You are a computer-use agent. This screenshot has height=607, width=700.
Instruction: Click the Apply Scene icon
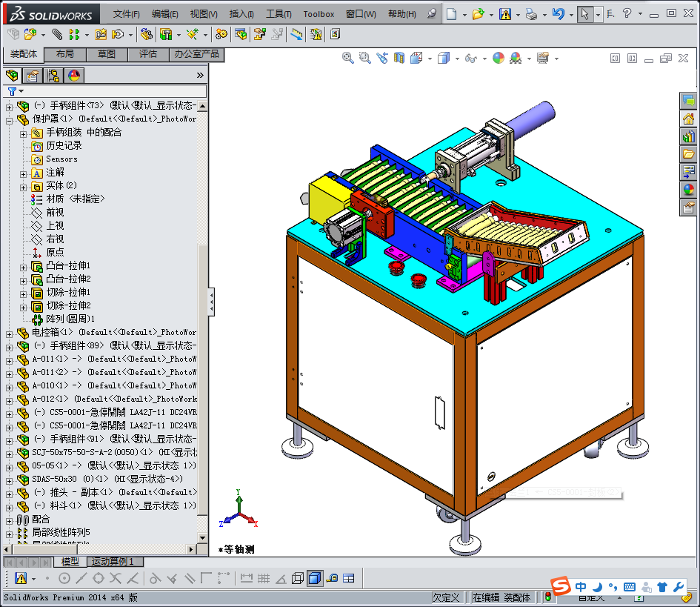pyautogui.click(x=516, y=58)
